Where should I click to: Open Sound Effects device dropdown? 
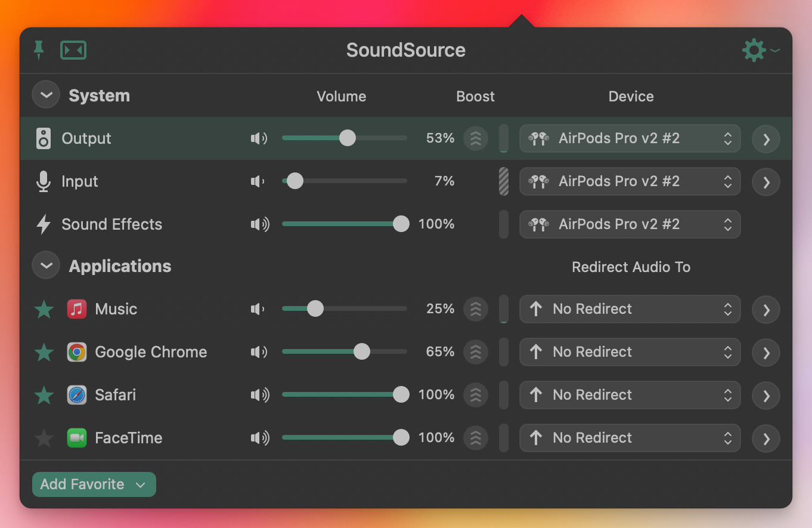coord(630,224)
